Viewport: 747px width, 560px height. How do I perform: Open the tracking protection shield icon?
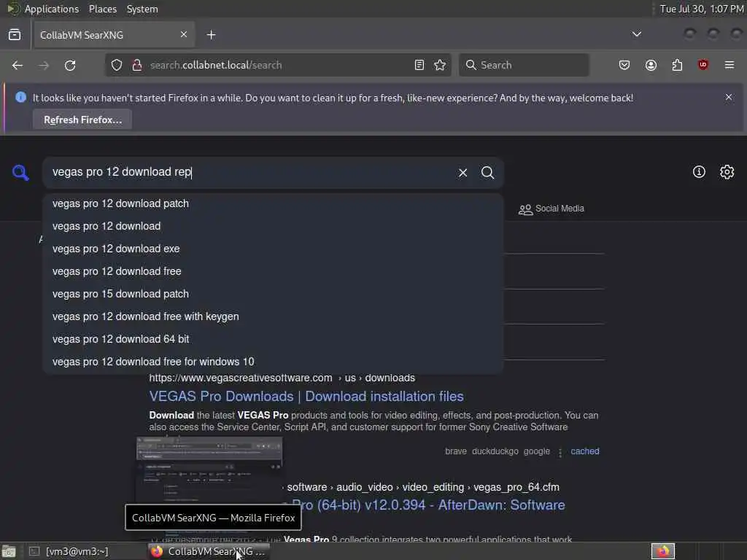tap(117, 65)
